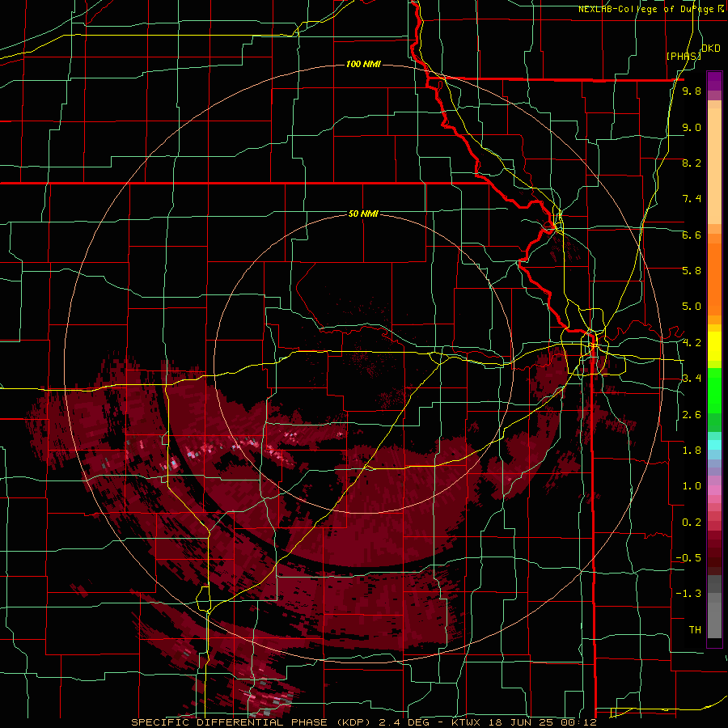Click the 9.0 value on the color scale
The width and height of the screenshot is (728, 728).
point(692,127)
